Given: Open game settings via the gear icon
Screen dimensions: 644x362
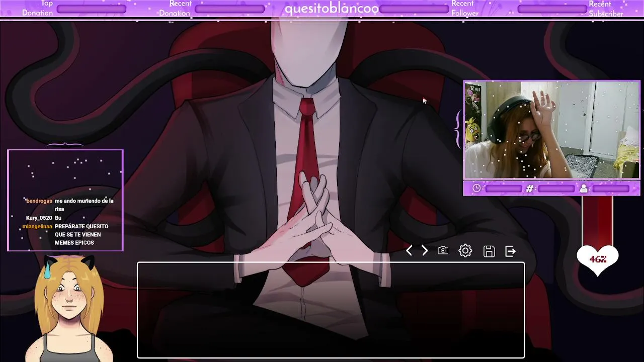Looking at the screenshot, I should [465, 250].
